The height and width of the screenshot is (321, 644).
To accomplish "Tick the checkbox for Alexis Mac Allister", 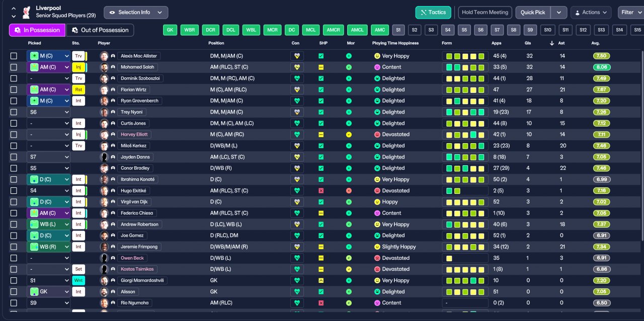I will [x=14, y=56].
